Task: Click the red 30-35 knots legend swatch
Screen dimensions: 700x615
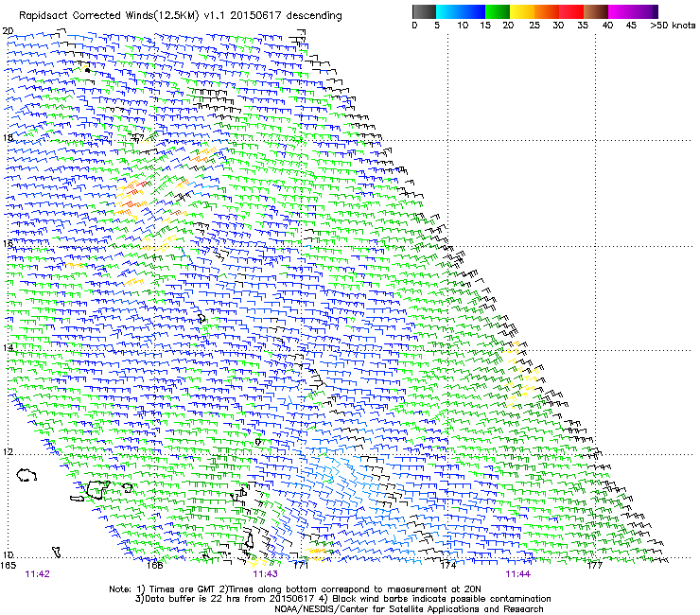Action: [x=571, y=11]
